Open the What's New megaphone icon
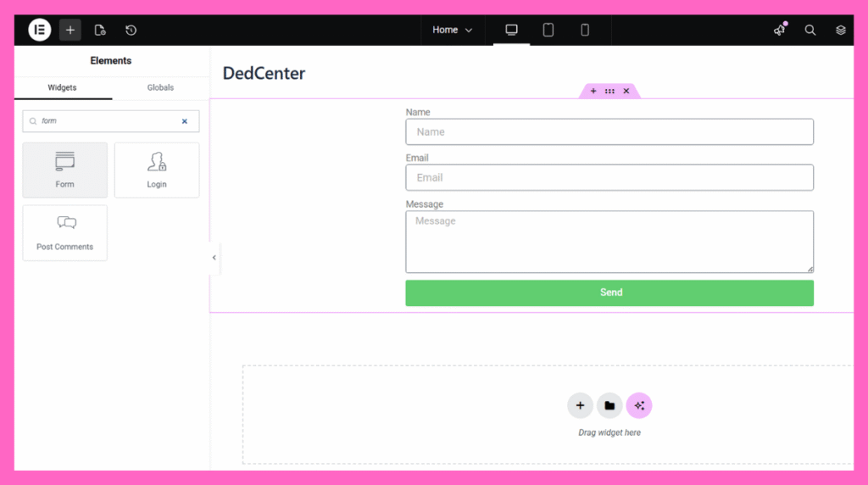The image size is (868, 485). (779, 30)
